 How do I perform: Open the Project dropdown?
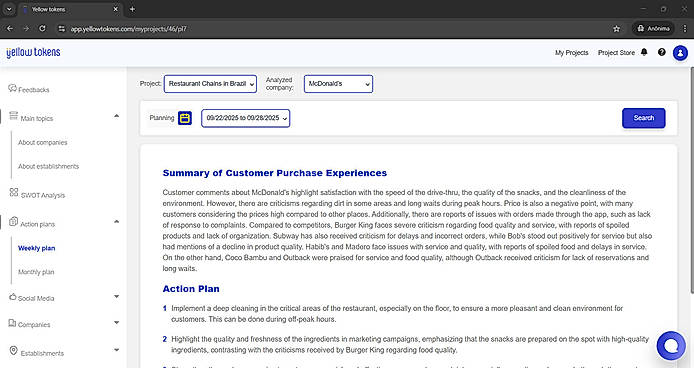pyautogui.click(x=210, y=84)
